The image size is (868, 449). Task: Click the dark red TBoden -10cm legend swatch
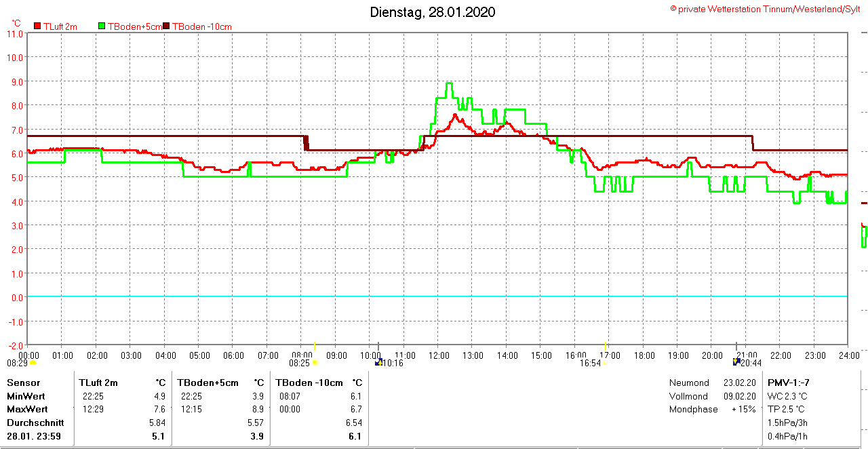point(167,26)
